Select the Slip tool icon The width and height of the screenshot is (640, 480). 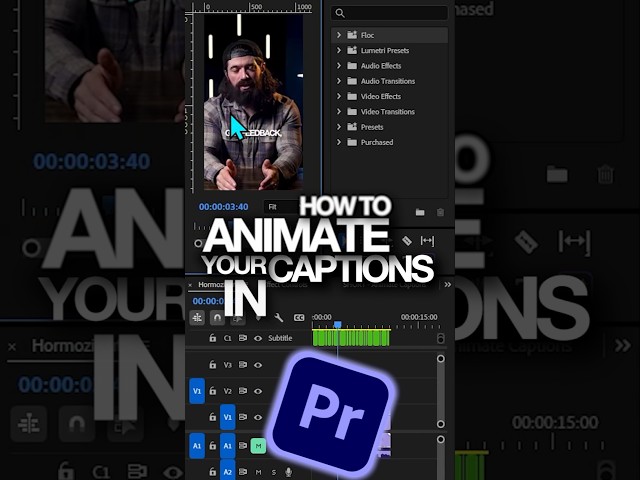pyautogui.click(x=427, y=241)
